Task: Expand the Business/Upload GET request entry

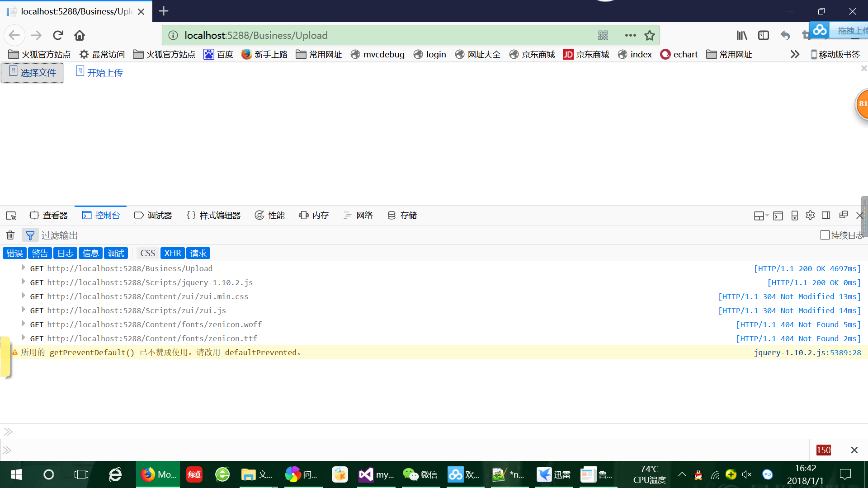Action: tap(23, 268)
